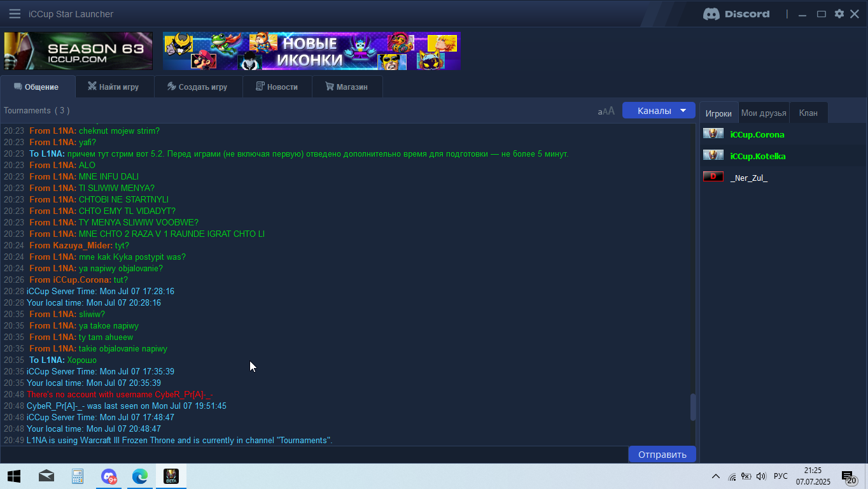Click 'L1NA is using Warcraft III' line
Viewport: 868px width, 489px height.
(x=179, y=440)
